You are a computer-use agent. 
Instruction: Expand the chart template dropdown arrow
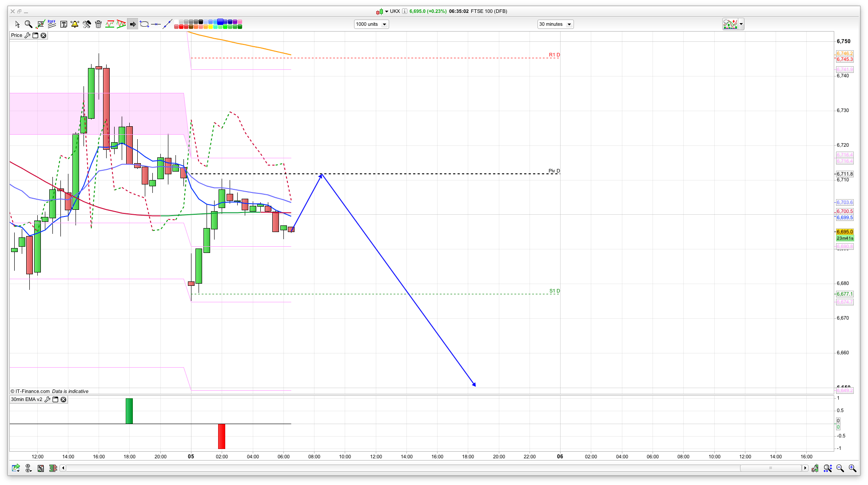pyautogui.click(x=741, y=24)
